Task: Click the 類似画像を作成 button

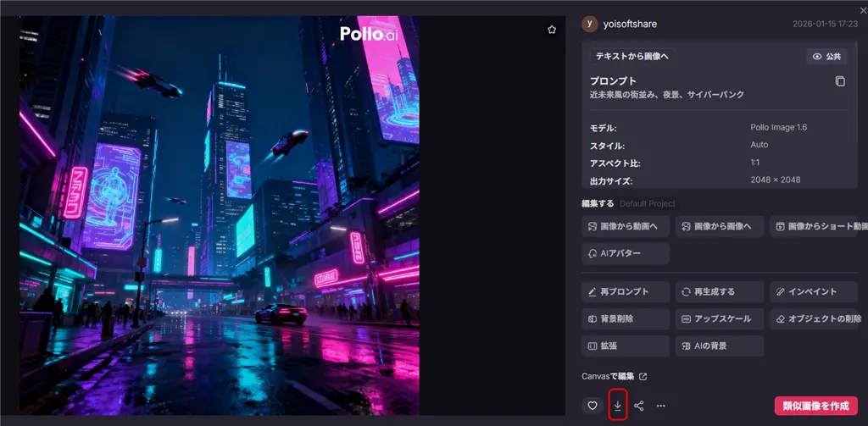Action: [x=816, y=406]
